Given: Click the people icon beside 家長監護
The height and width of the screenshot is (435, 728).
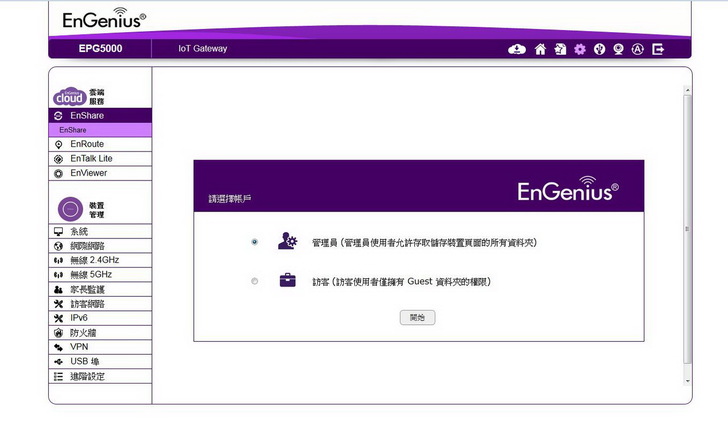Looking at the screenshot, I should point(58,289).
